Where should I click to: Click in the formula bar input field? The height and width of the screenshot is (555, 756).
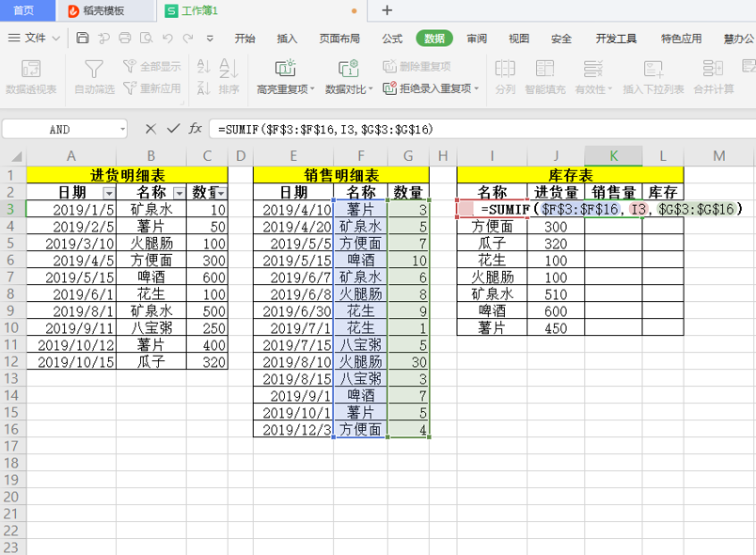[x=482, y=129]
